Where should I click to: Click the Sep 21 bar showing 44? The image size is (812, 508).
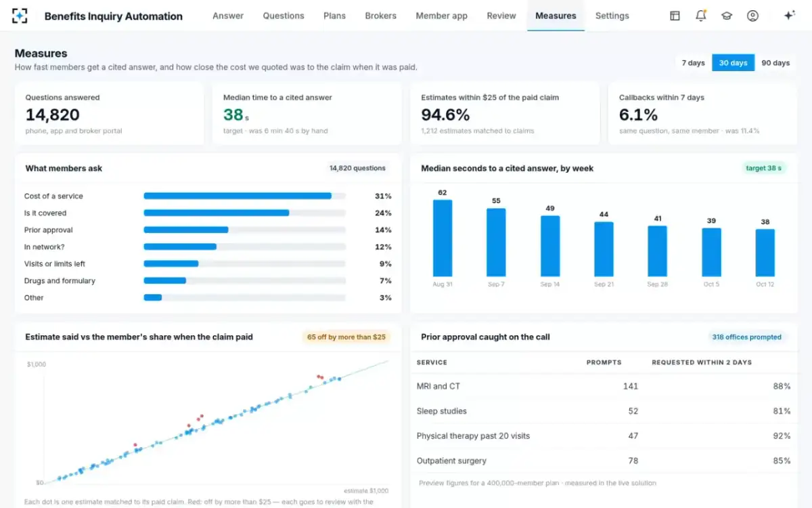point(604,249)
